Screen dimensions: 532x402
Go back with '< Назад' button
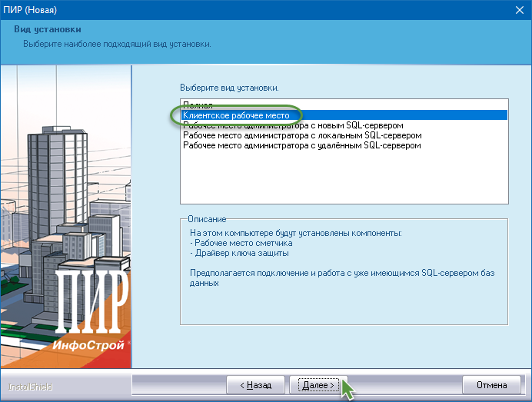point(255,385)
